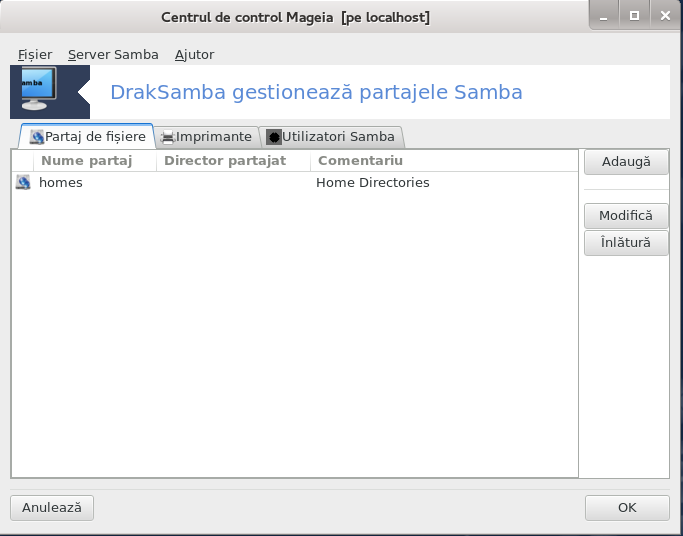Viewport: 683px width, 536px height.
Task: Confirm with the OK button
Action: pos(627,508)
